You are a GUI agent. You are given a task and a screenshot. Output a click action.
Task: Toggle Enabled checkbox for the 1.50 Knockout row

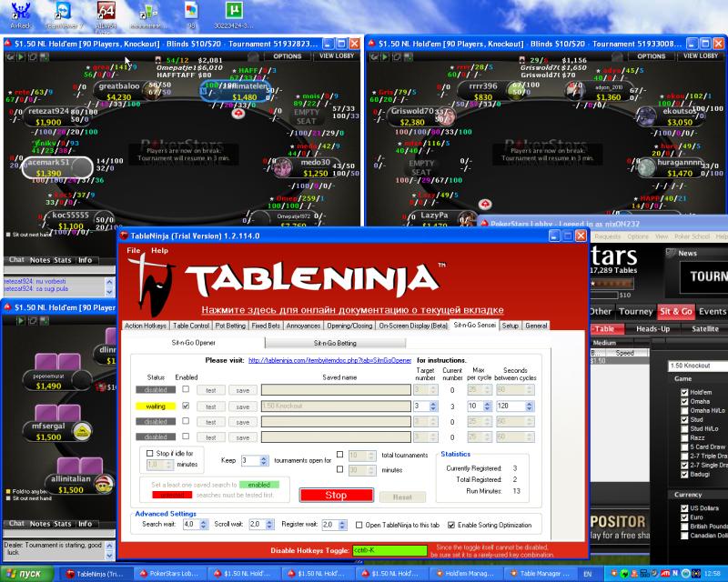pyautogui.click(x=186, y=406)
